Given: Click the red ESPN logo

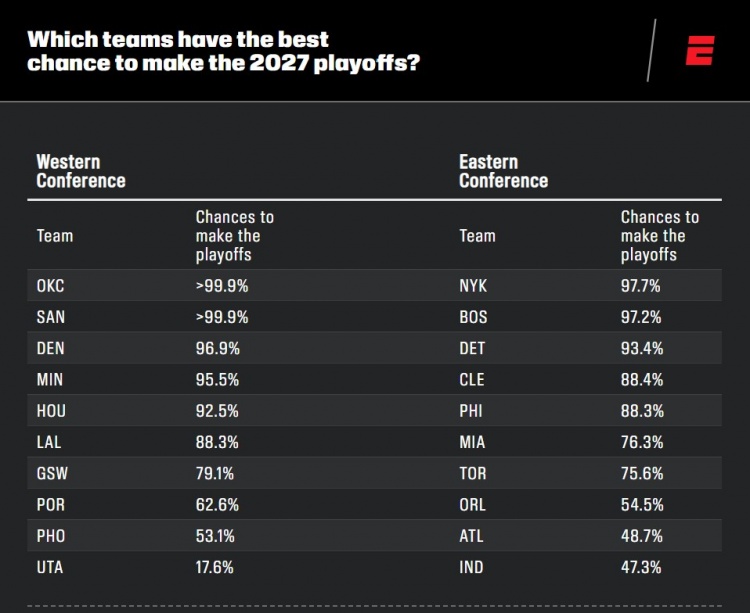Looking at the screenshot, I should (x=700, y=50).
